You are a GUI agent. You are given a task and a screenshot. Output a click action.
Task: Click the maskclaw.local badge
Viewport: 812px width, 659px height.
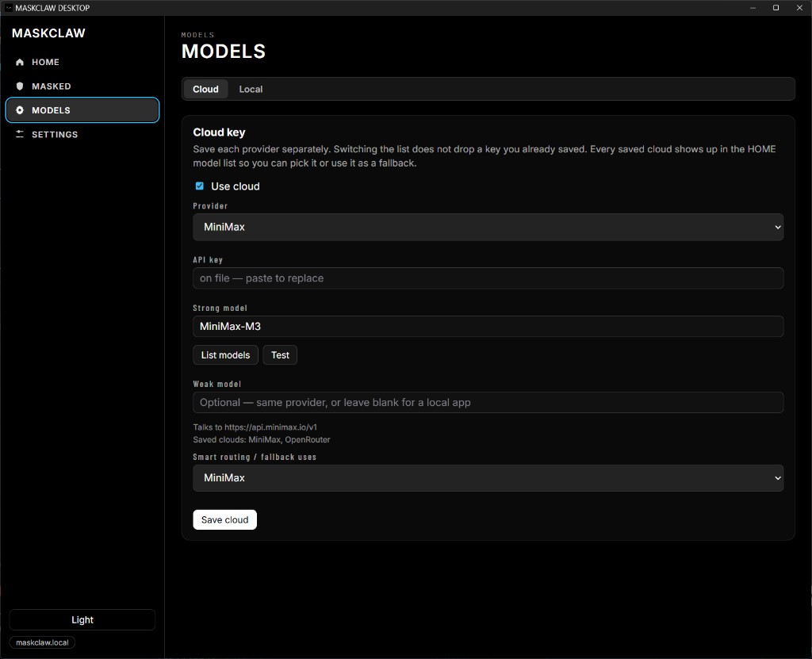pos(42,642)
